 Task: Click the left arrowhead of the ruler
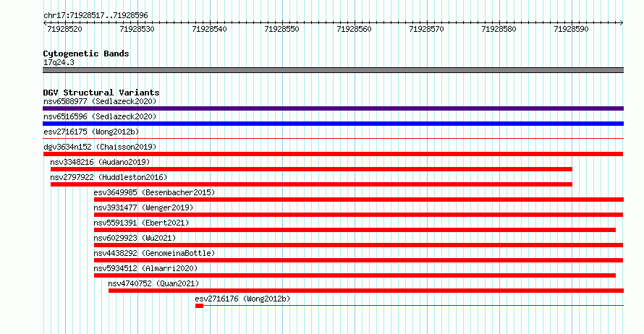pos(45,23)
